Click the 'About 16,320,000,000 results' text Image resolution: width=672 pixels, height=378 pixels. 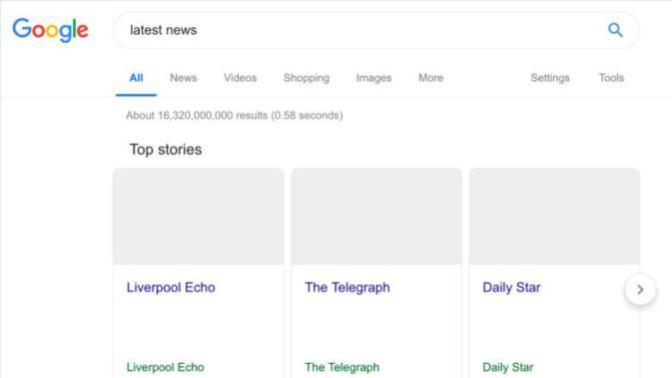coord(234,115)
